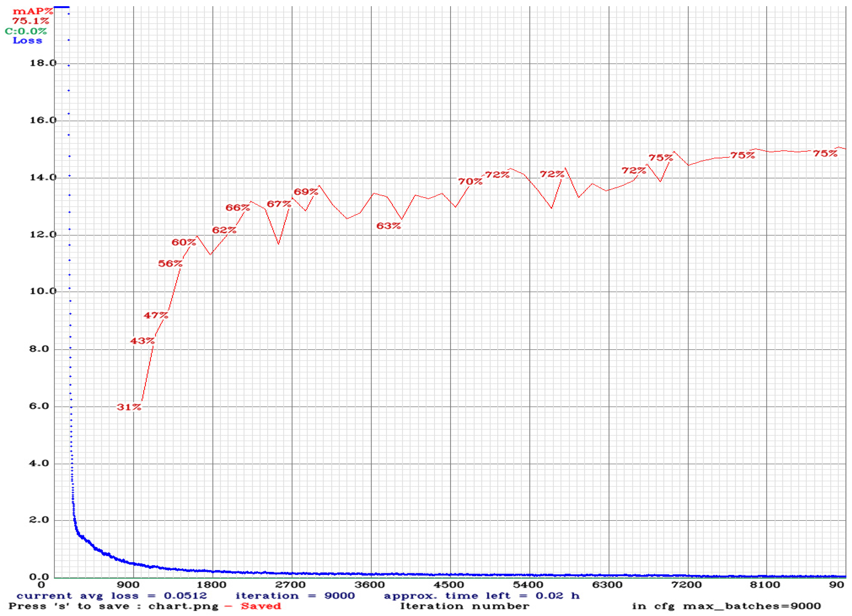This screenshot has width=852, height=616.
Task: Click the 43% mAP data label
Action: point(142,341)
